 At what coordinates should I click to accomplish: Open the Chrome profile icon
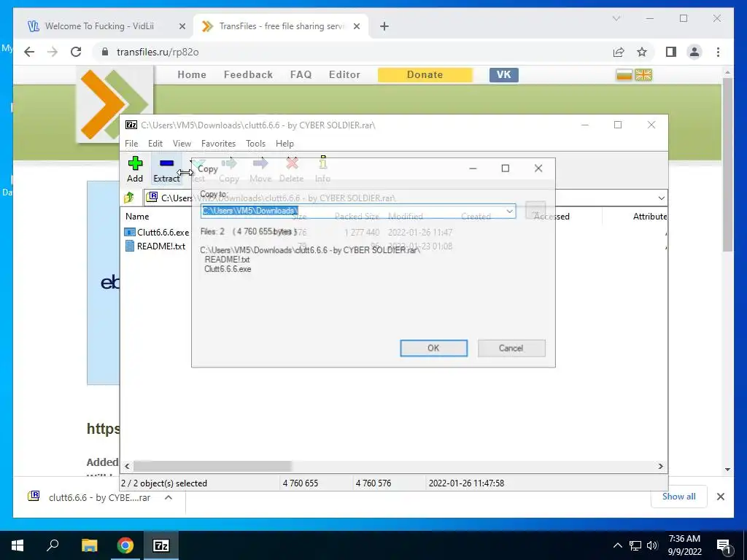click(694, 52)
